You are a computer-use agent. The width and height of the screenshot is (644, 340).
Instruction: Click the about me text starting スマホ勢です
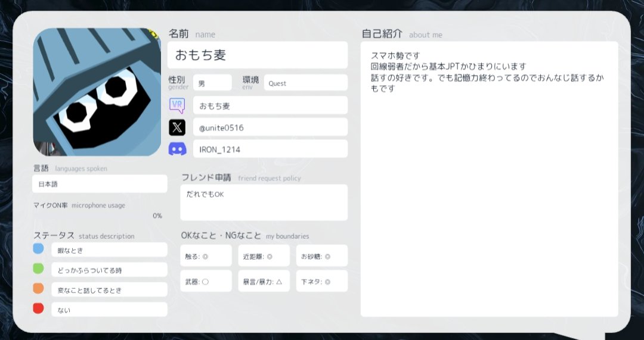point(487,72)
